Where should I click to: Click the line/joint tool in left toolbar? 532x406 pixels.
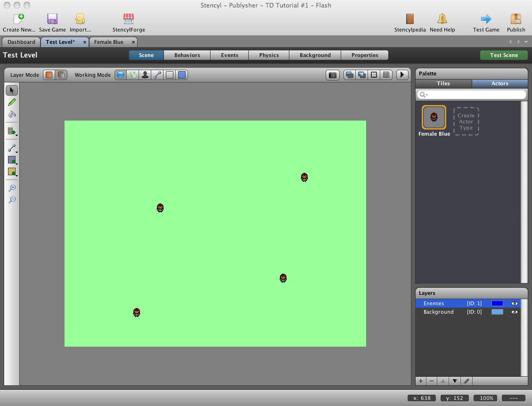11,148
